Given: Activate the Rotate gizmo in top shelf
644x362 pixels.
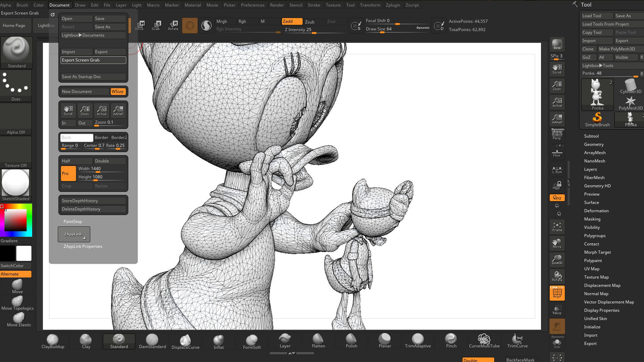Looking at the screenshot, I should [x=173, y=25].
